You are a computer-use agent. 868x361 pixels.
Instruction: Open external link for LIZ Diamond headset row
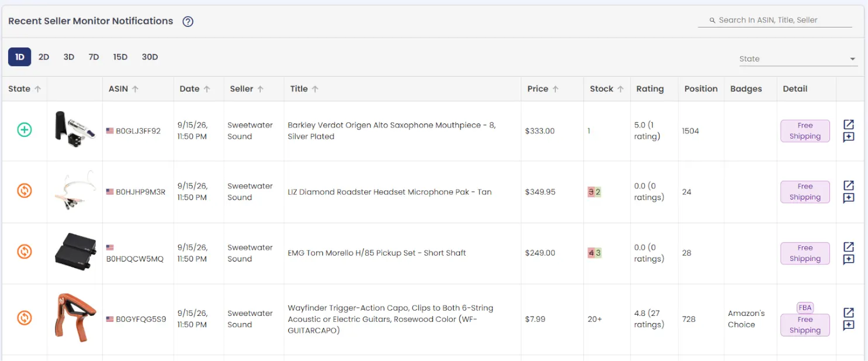click(849, 185)
